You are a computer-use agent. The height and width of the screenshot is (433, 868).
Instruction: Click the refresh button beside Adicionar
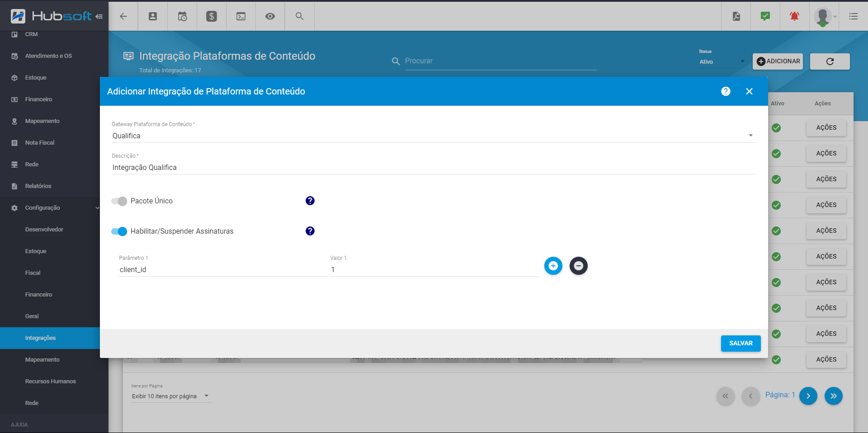pyautogui.click(x=830, y=61)
